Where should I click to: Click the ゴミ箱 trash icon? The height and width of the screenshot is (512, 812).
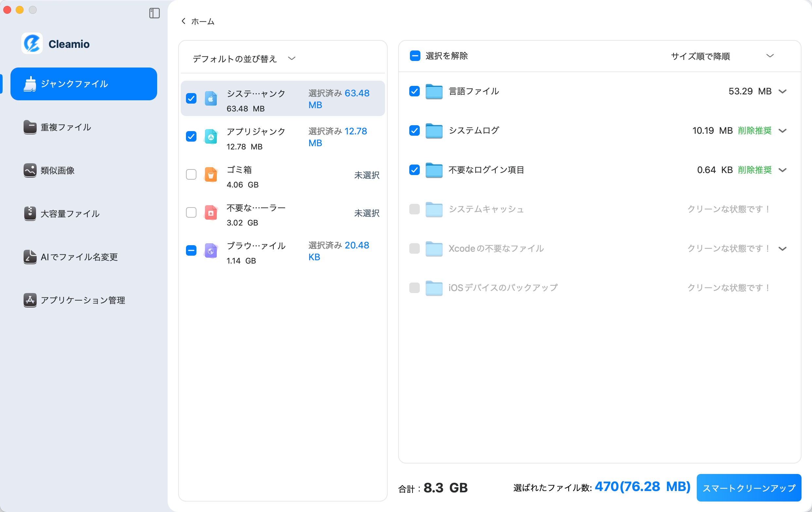(x=211, y=175)
